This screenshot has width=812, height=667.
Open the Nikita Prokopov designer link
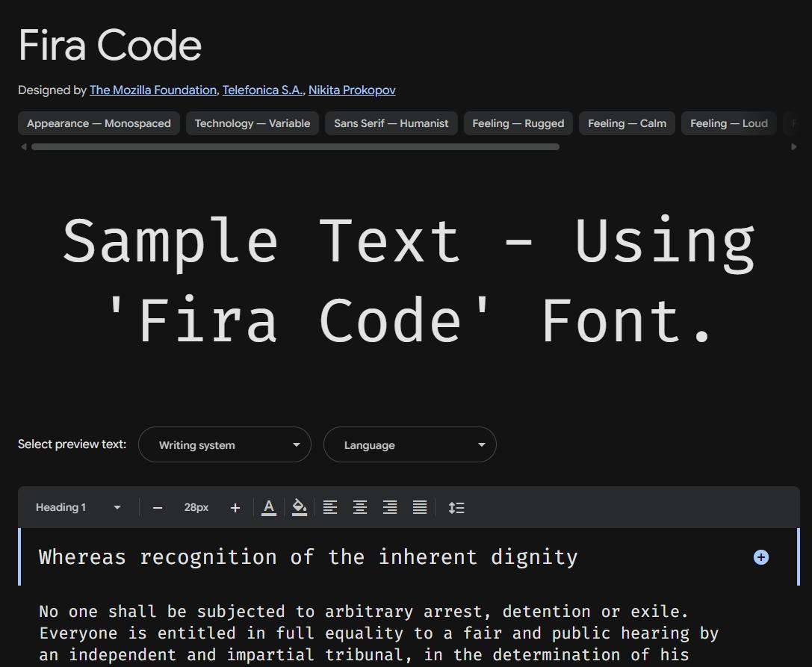pyautogui.click(x=352, y=90)
